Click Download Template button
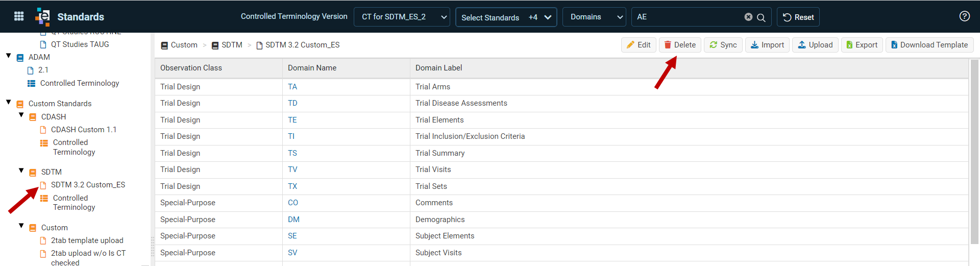 pos(929,45)
